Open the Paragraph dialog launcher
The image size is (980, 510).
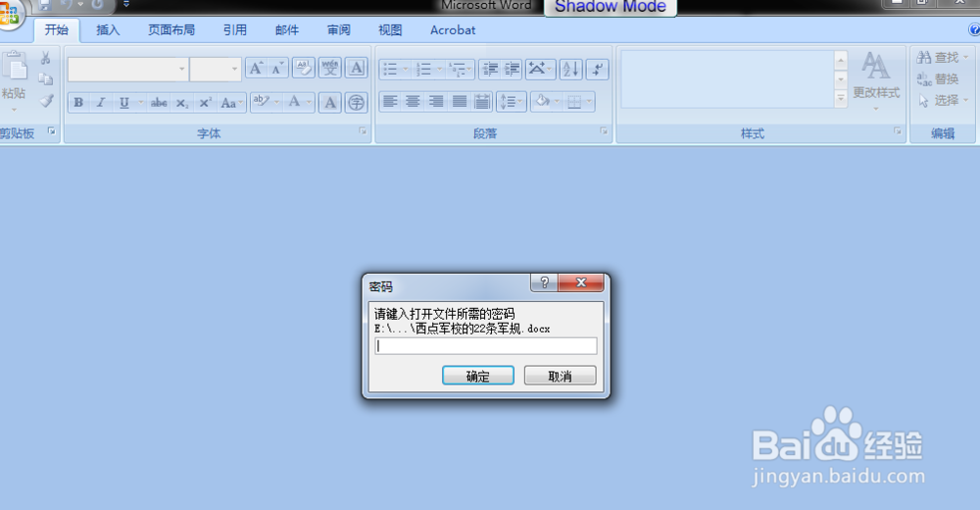(x=603, y=130)
